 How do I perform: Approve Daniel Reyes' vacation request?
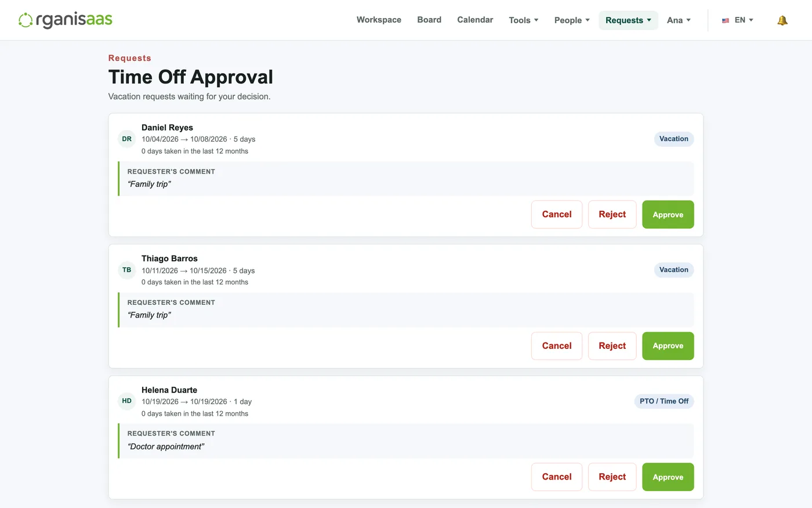click(668, 215)
